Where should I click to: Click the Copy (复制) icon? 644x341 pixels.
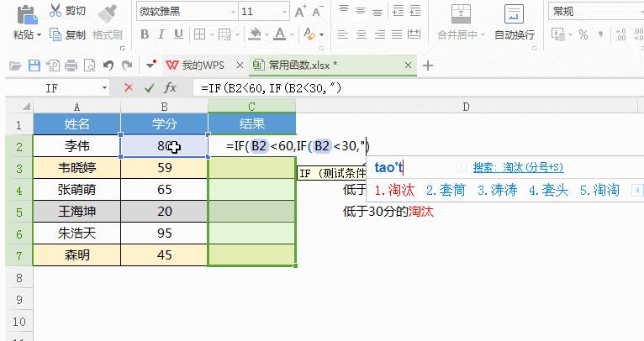tap(55, 34)
